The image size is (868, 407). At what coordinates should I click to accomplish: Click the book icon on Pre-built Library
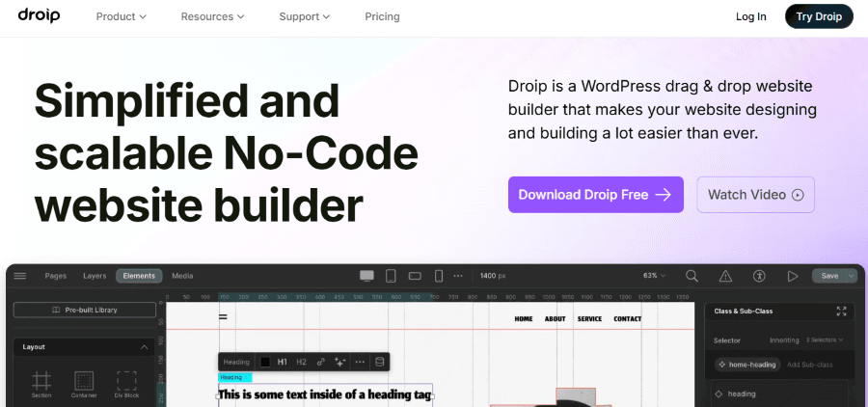[56, 311]
